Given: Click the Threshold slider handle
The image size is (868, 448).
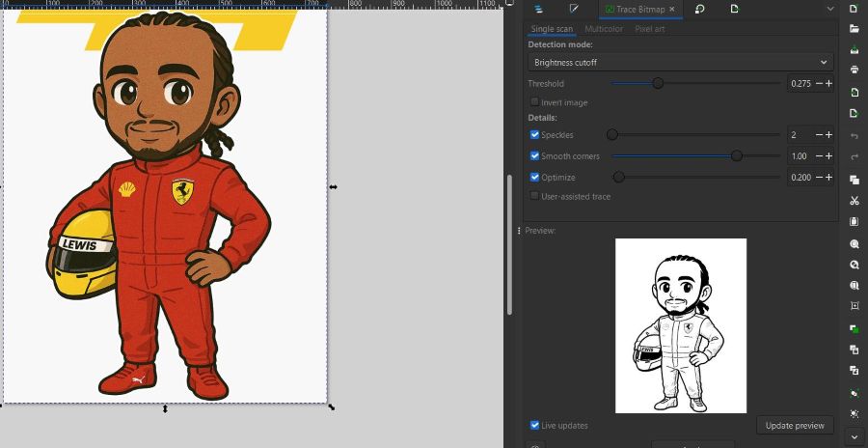Looking at the screenshot, I should tap(658, 83).
